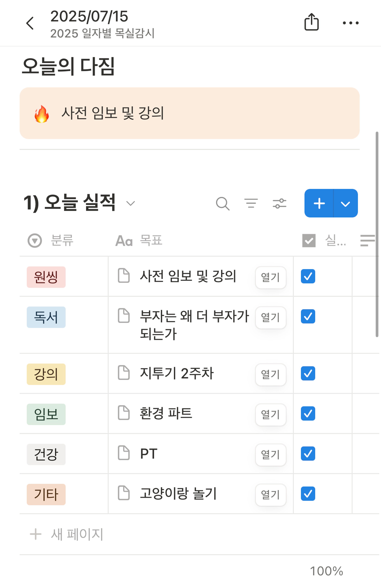Open the view settings sliders icon
The height and width of the screenshot is (588, 381).
[279, 203]
